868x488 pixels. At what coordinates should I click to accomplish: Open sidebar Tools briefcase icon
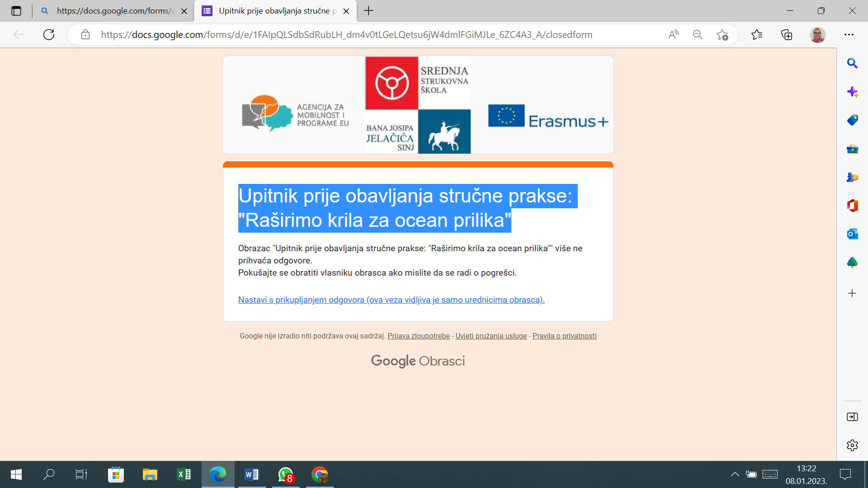(x=852, y=149)
